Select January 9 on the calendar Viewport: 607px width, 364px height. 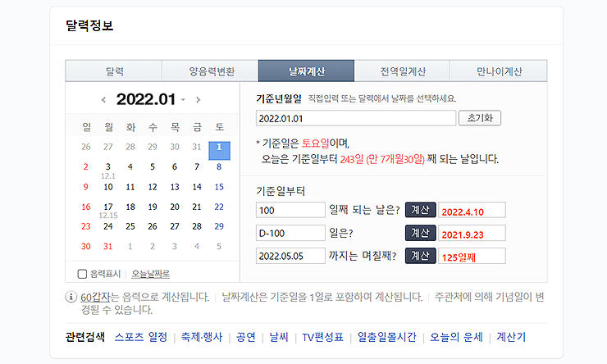click(x=86, y=187)
